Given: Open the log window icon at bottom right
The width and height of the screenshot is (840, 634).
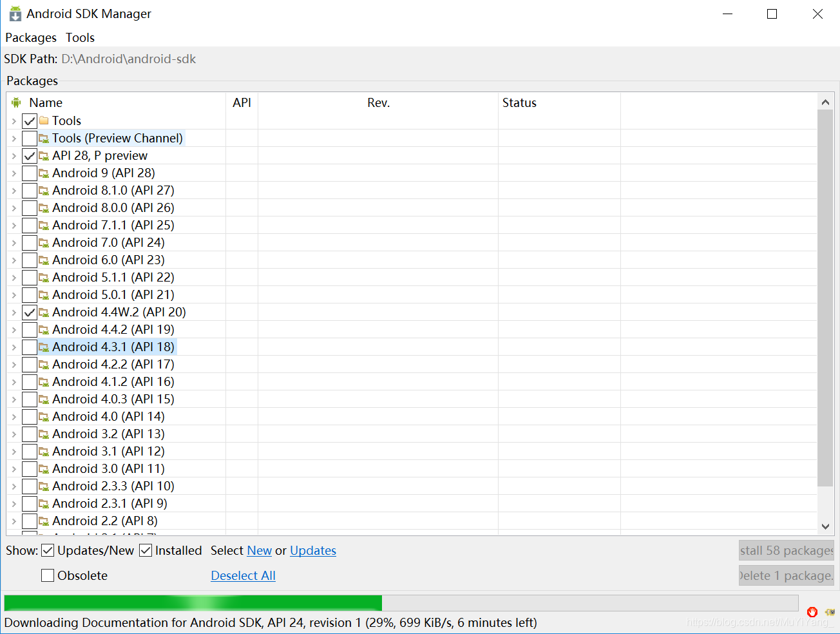Looking at the screenshot, I should 830,612.
